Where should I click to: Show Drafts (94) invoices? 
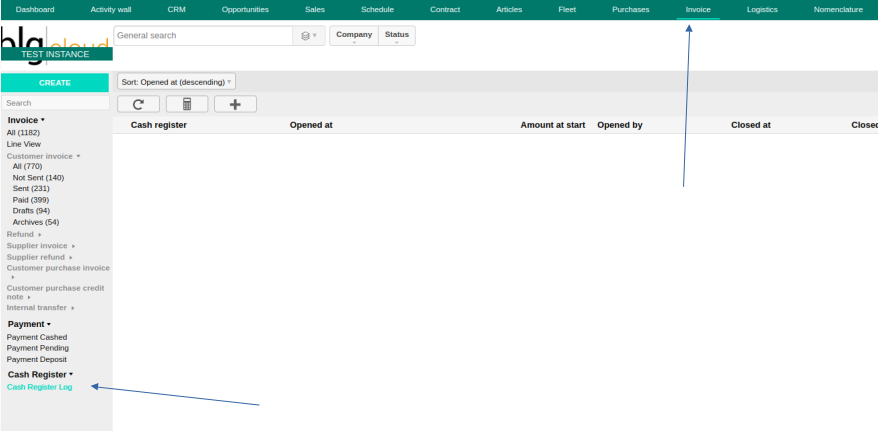click(x=31, y=211)
